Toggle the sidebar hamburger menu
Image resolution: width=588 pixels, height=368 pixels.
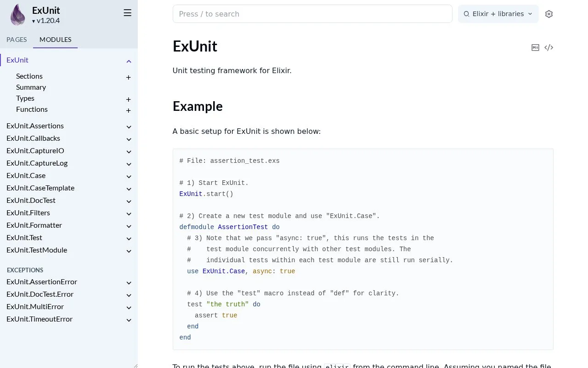click(128, 13)
